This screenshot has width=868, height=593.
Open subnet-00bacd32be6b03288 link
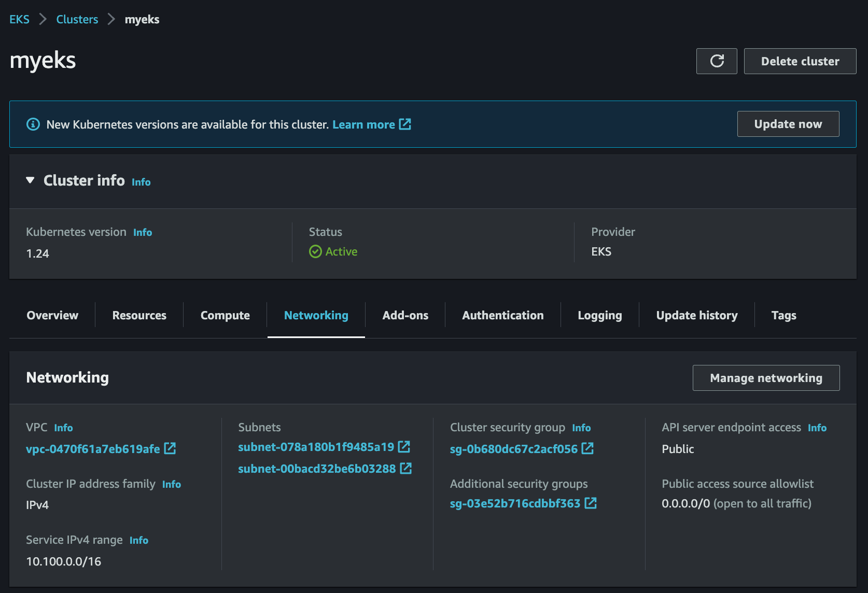[x=317, y=469]
